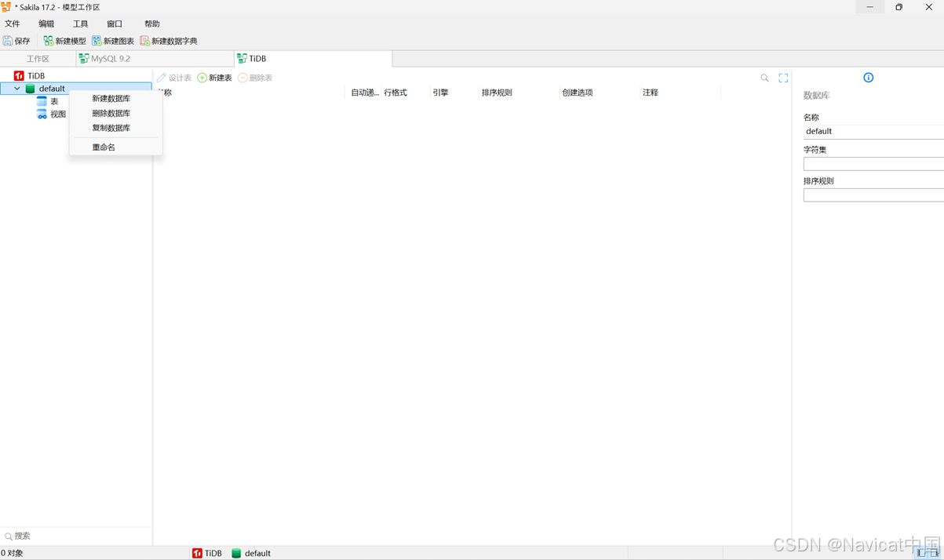Click the table node icon in tree
The width and height of the screenshot is (944, 560).
coord(42,101)
